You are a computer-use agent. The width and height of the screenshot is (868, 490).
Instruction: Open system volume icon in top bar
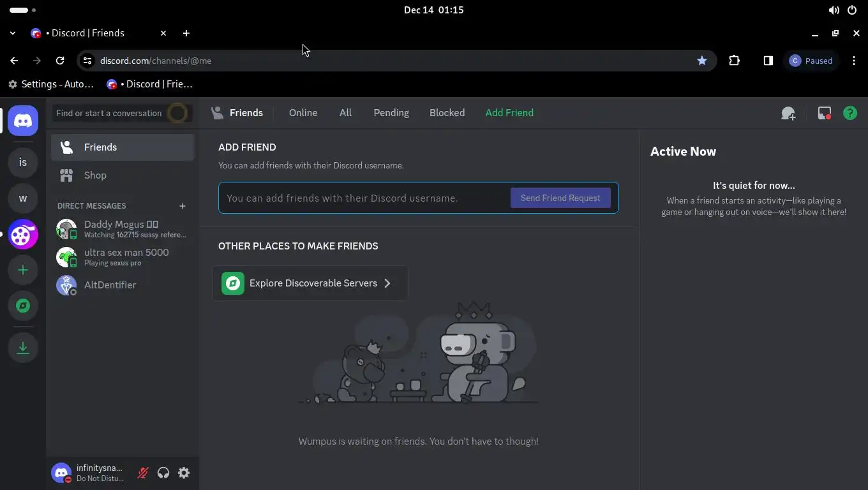tap(834, 10)
